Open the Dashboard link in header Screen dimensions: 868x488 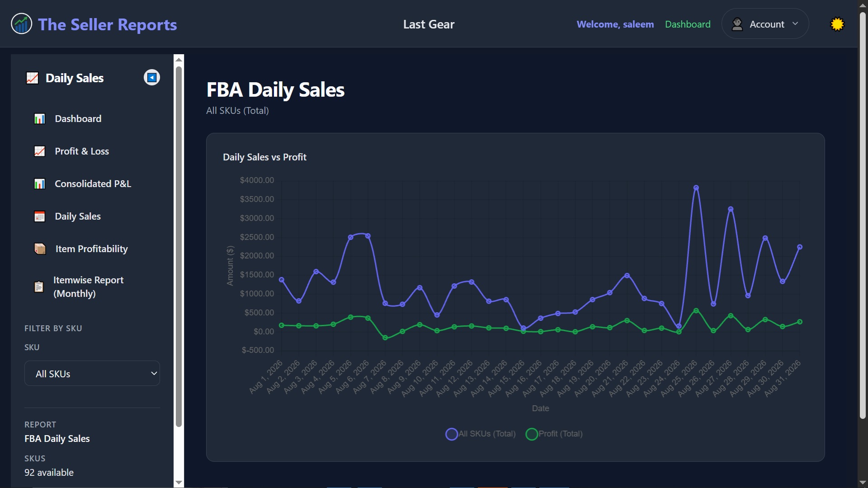pos(688,24)
